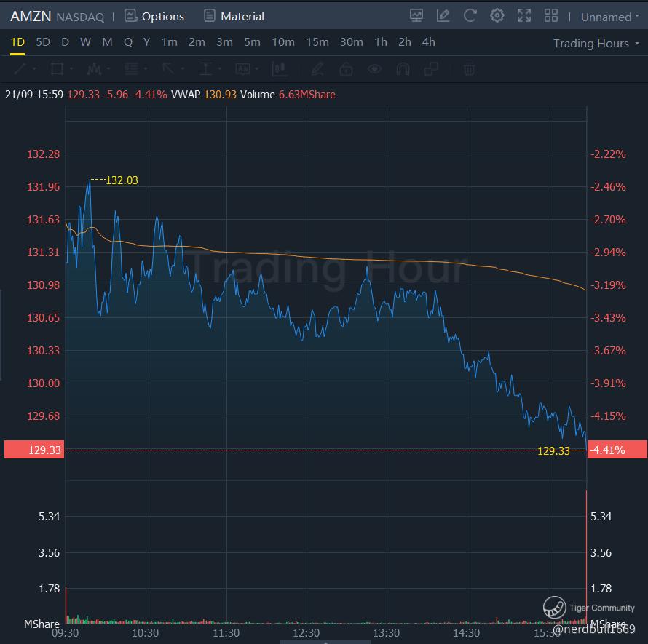Open the multi-chart grid layout
648x644 pixels.
tap(551, 16)
